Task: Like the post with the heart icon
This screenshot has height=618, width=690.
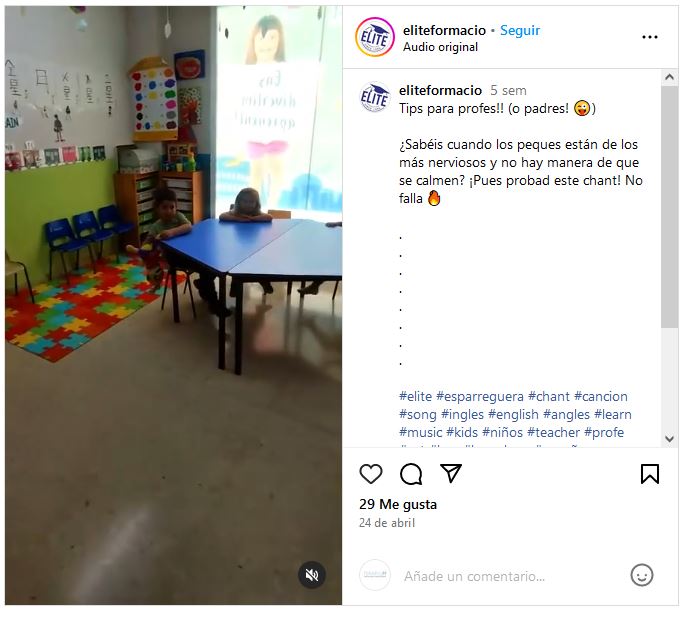Action: coord(371,474)
